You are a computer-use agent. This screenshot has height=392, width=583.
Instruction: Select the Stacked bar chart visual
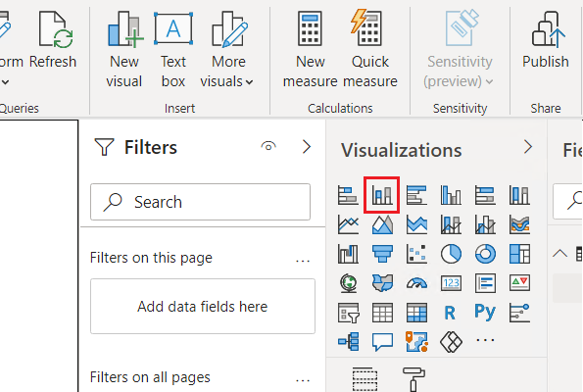coord(348,195)
